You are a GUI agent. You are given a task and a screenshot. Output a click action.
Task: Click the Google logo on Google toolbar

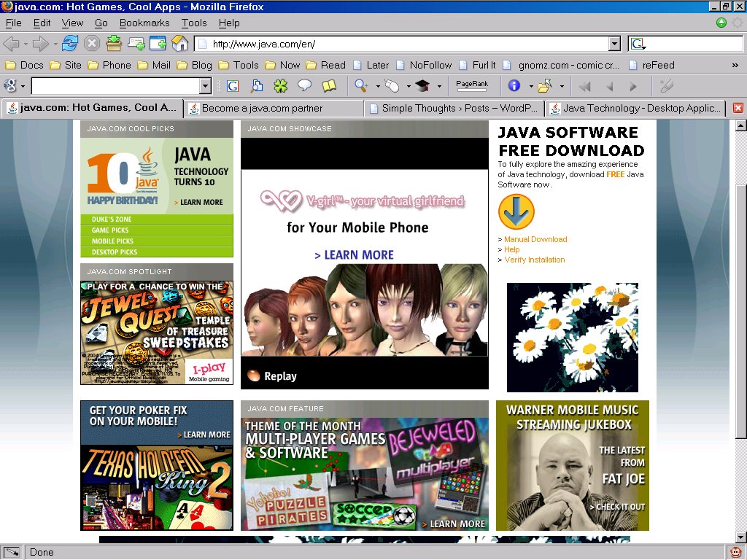tap(9, 86)
